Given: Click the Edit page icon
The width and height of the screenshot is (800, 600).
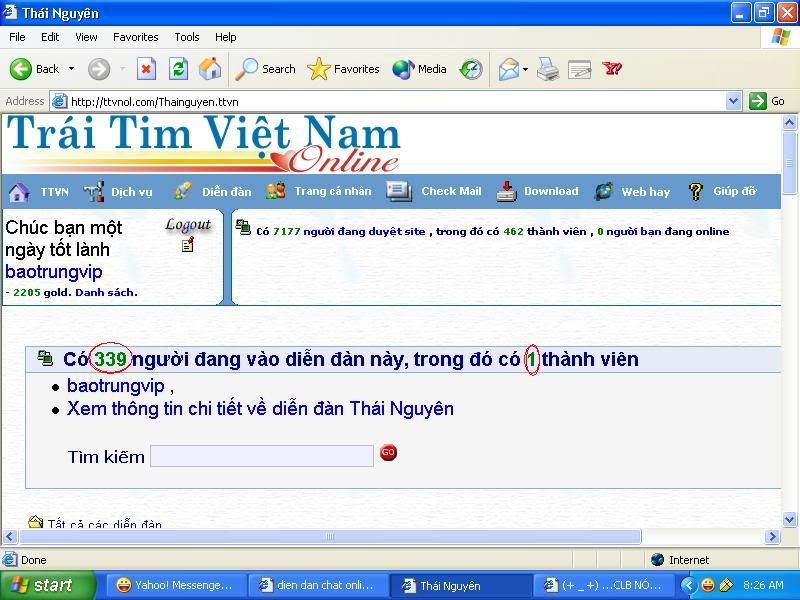Looking at the screenshot, I should pos(580,69).
